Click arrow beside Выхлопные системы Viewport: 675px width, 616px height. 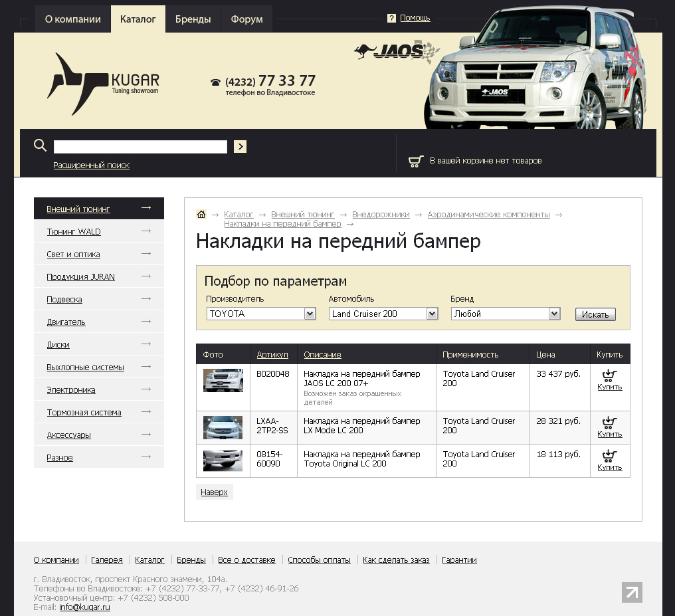tap(146, 366)
